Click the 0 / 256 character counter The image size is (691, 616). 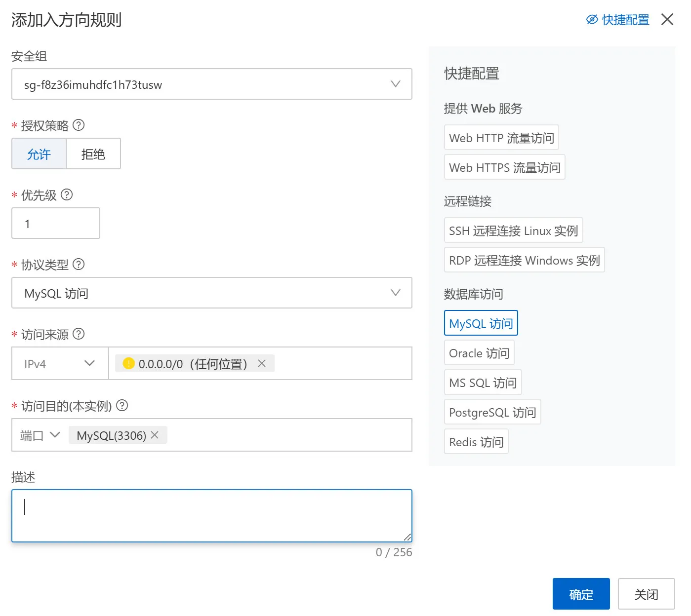(394, 552)
